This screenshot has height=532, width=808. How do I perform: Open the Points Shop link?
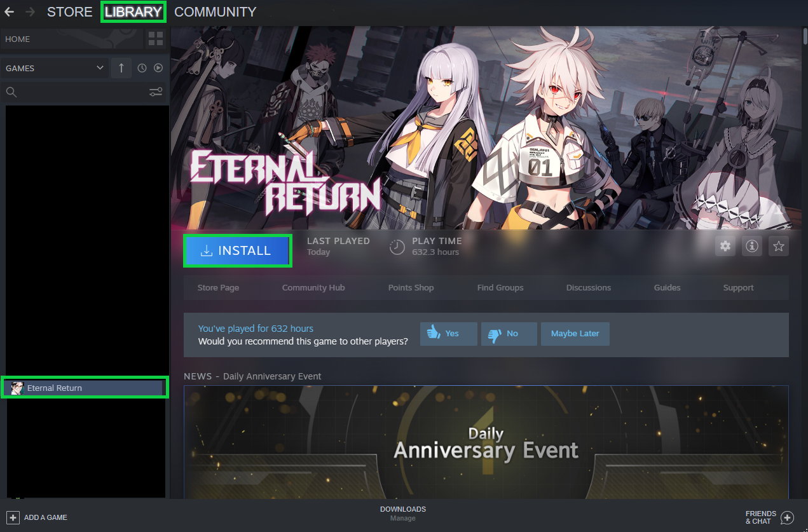coord(411,288)
